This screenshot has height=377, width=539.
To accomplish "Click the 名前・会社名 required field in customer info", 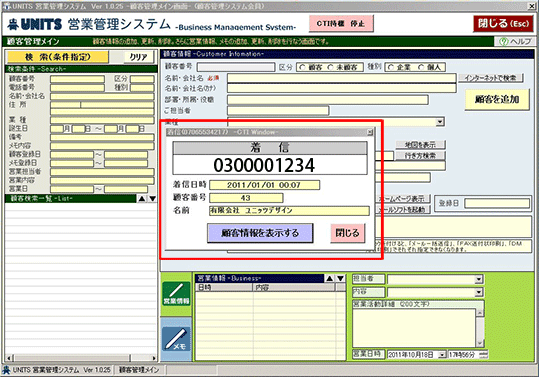I will point(342,78).
